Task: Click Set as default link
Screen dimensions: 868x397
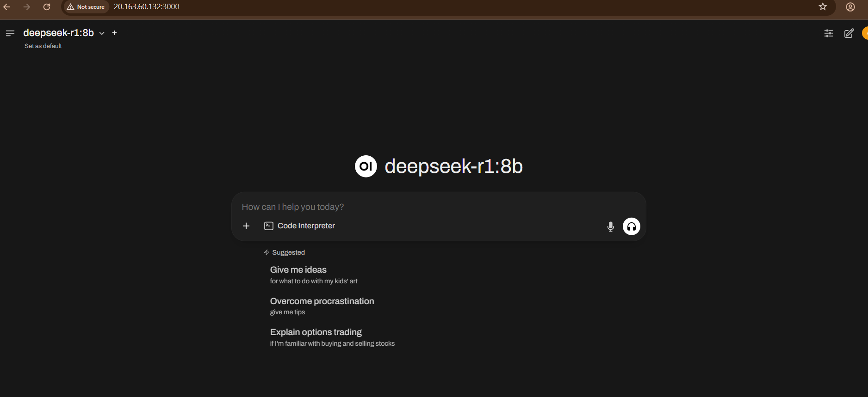Action: [x=43, y=46]
